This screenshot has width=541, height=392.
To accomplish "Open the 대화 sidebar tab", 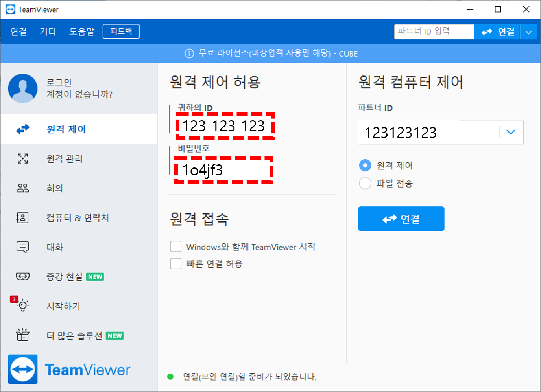I will pos(79,247).
